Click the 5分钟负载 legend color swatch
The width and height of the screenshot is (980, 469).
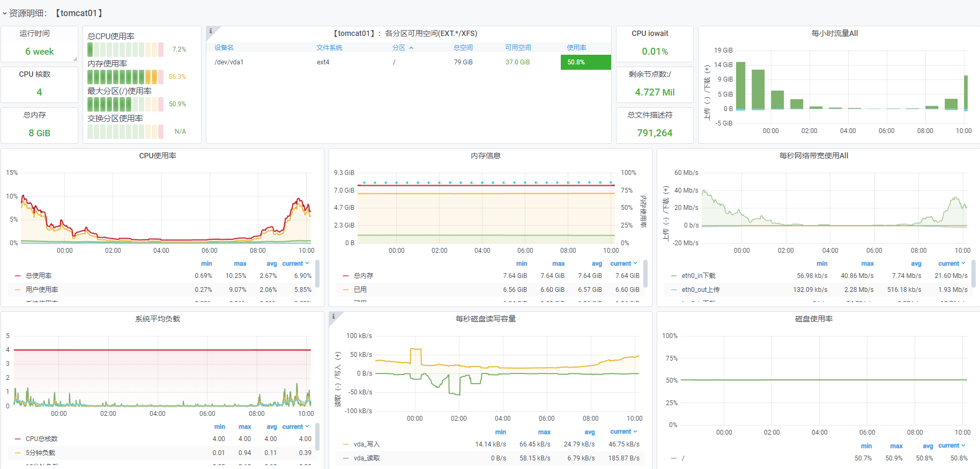[18, 453]
